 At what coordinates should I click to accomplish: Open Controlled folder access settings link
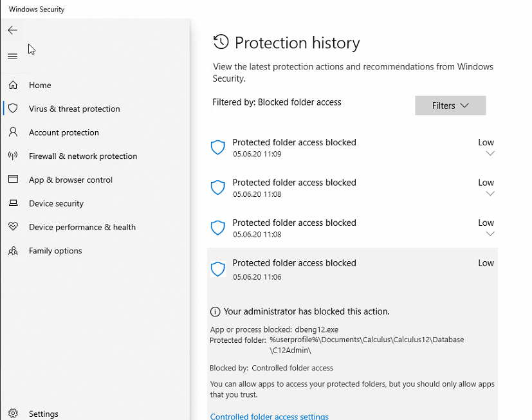269,416
